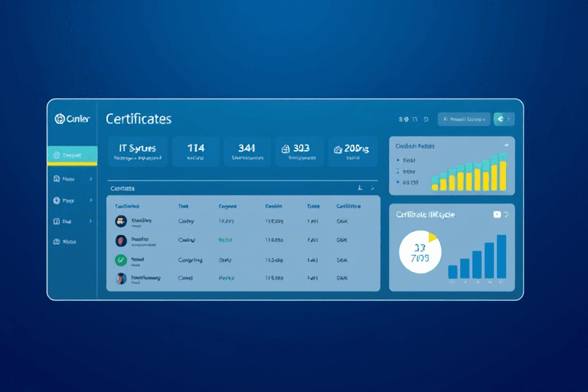This screenshot has width=588, height=392.
Task: Click the green checkmark avatar in table
Action: (121, 260)
